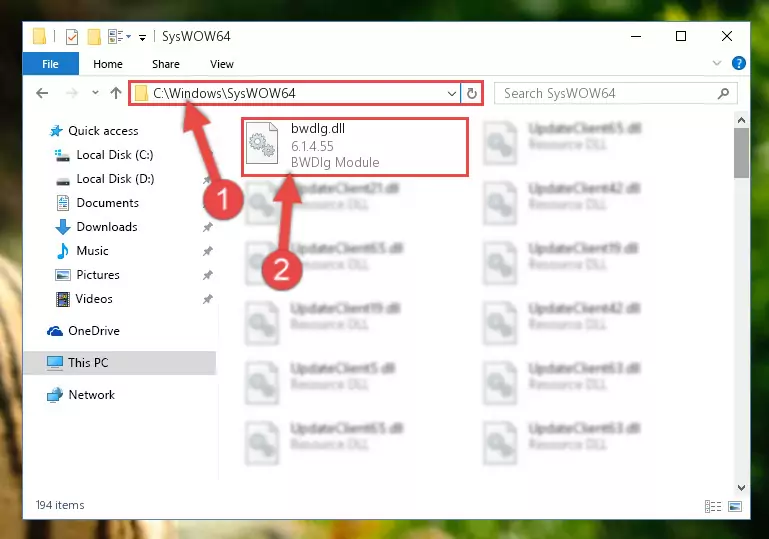Screen dimensions: 769x539
Task: Open the Home ribbon tab
Action: (108, 64)
